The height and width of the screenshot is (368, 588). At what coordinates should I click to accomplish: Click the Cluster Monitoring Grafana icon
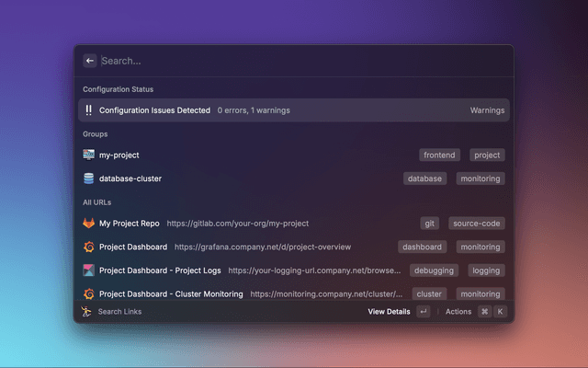[88, 293]
